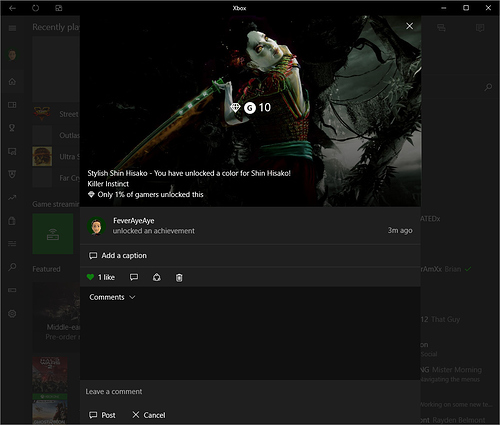Image resolution: width=500 pixels, height=425 pixels.
Task: Open Settings gear in left sidebar
Action: click(12, 314)
